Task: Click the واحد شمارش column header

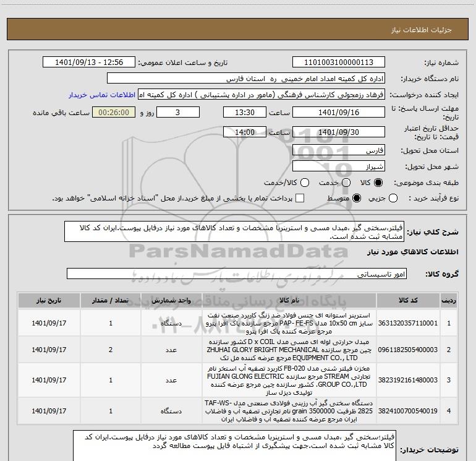Action: point(171,301)
